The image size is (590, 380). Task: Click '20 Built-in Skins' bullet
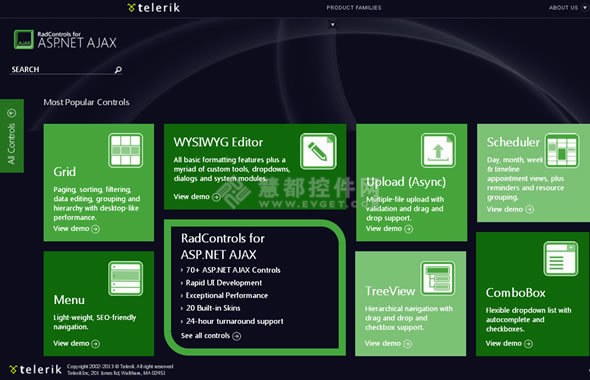point(211,308)
